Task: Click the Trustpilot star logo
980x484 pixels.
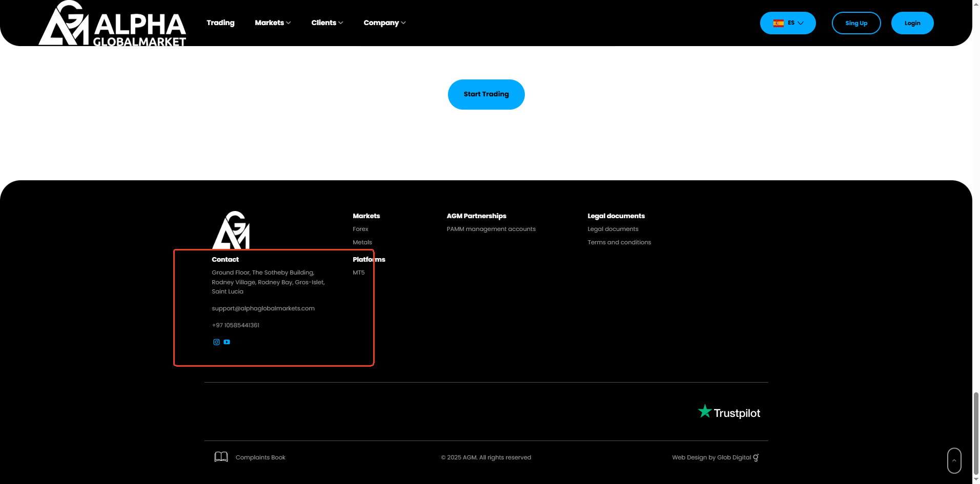Action: click(x=705, y=411)
